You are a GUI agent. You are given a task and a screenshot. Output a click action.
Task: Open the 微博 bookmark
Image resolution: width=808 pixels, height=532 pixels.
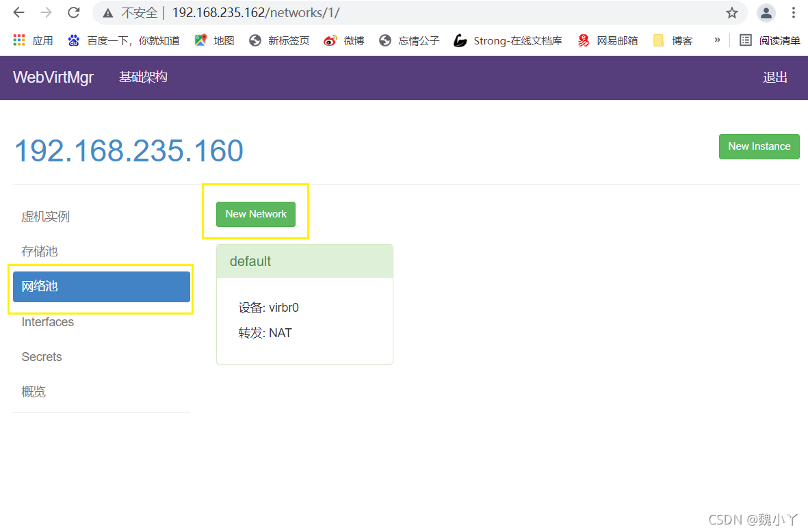click(343, 40)
